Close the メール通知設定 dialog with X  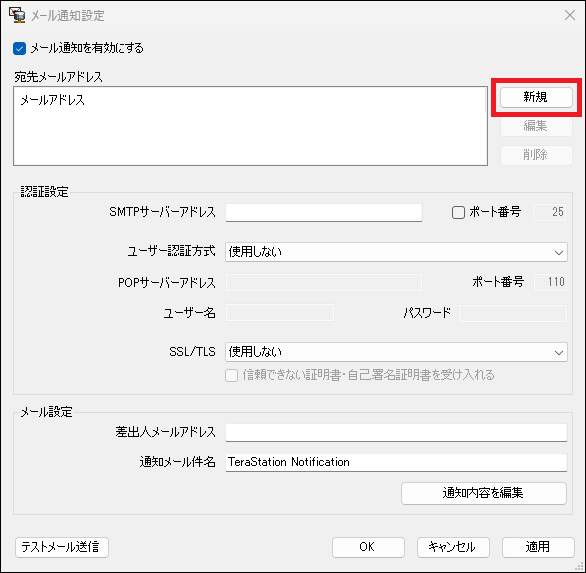coord(570,15)
